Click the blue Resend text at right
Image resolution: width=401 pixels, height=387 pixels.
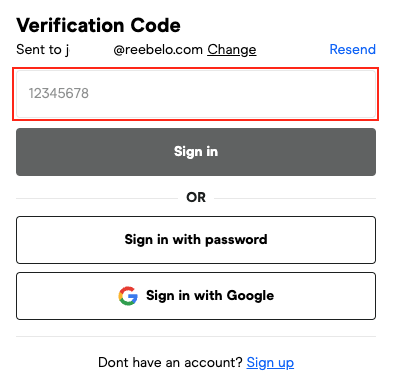[x=353, y=49]
